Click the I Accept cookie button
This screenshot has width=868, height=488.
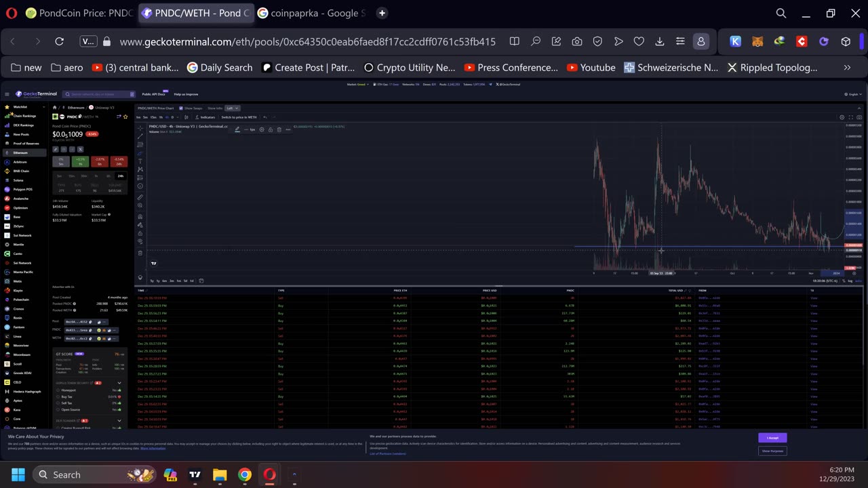pos(772,438)
